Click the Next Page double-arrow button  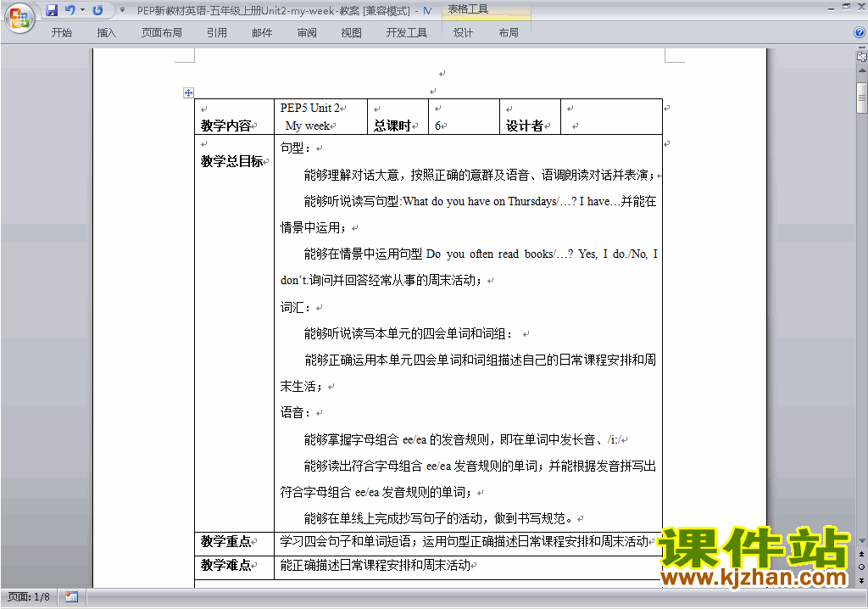862,580
